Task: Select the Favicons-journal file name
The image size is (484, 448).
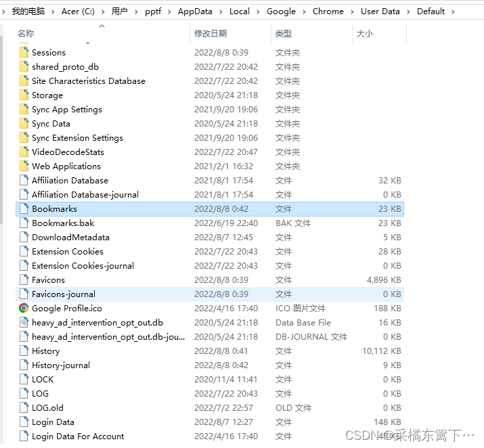Action: coord(64,294)
